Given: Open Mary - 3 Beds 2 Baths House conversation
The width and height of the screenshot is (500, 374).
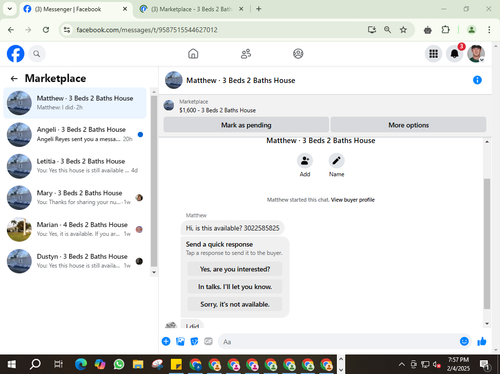Looking at the screenshot, I should point(75,198).
